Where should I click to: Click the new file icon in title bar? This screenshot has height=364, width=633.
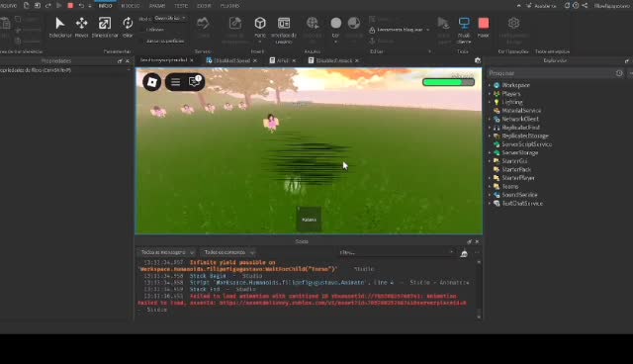tap(27, 5)
